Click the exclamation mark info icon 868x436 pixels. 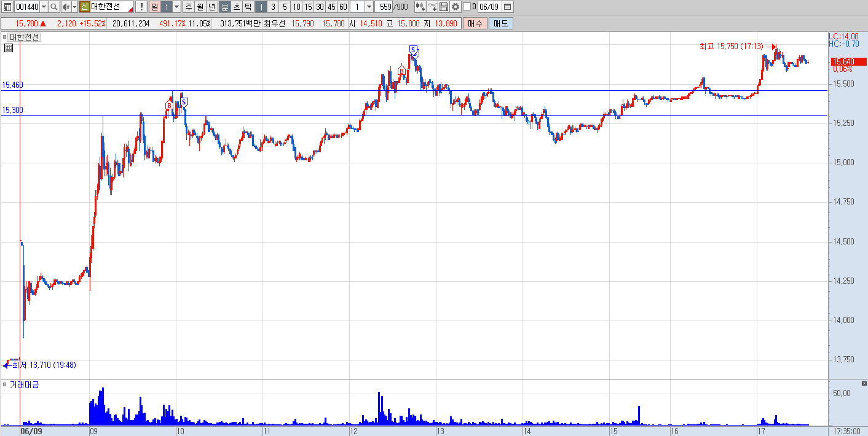coord(141,7)
